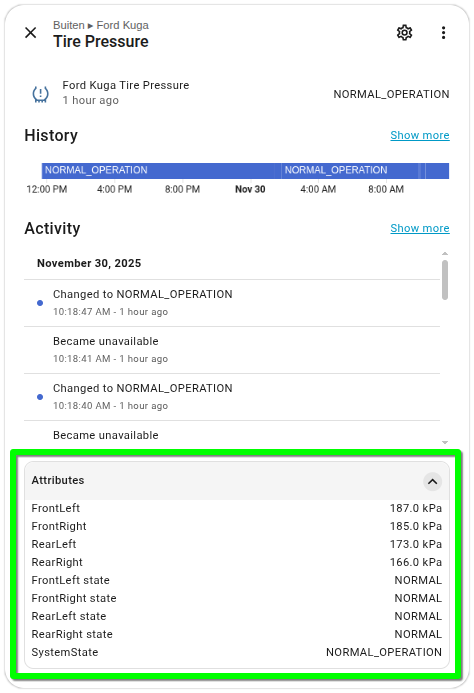Click the FrontRight 185.0 kPa value
Image resolution: width=474 pixels, height=693 pixels.
click(x=416, y=526)
